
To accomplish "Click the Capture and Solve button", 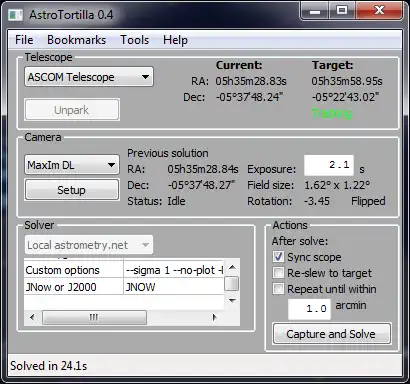I will [332, 334].
